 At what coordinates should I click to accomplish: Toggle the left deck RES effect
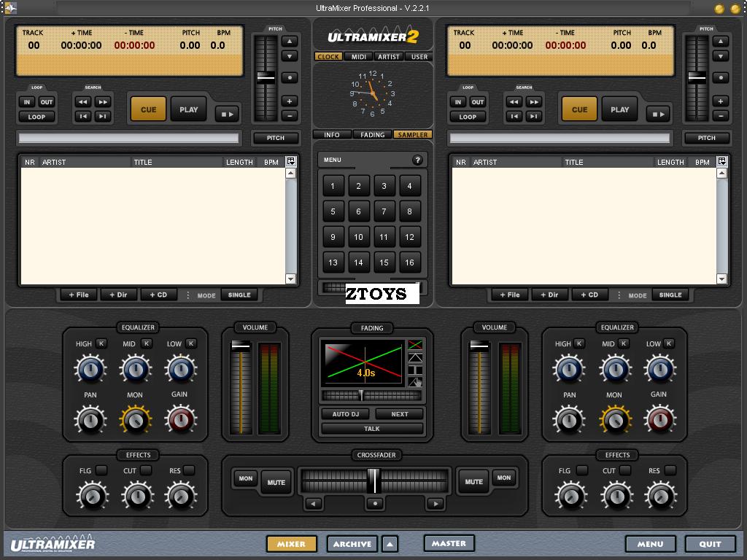click(189, 470)
